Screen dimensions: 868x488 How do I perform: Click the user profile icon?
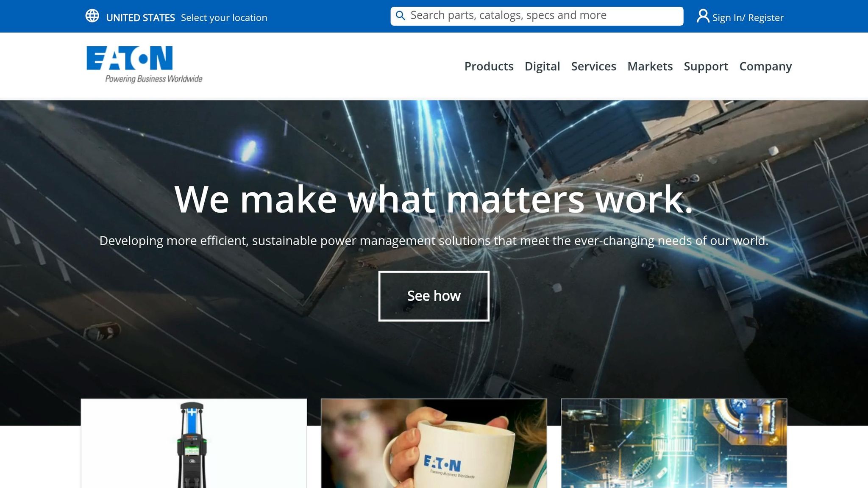point(703,17)
